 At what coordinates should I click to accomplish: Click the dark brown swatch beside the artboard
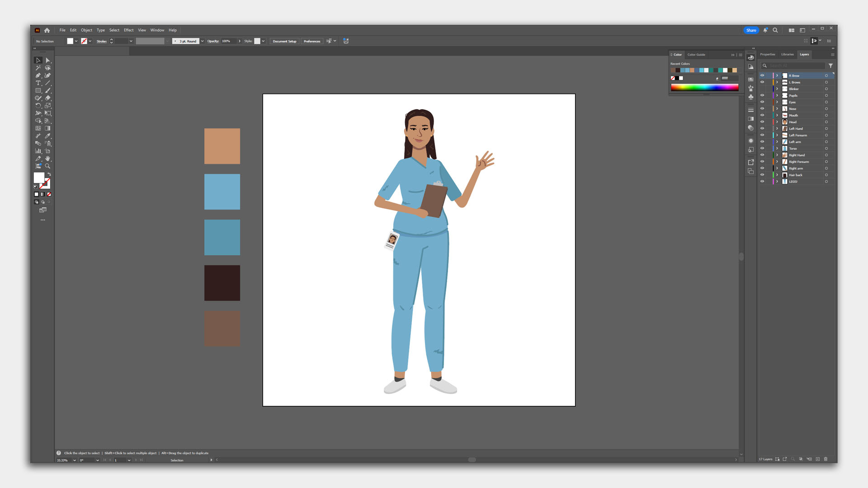222,283
